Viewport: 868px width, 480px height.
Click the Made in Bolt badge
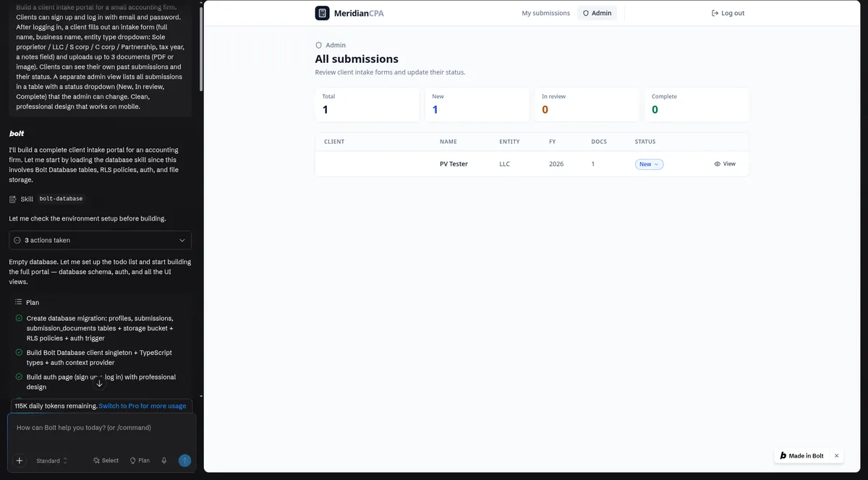pos(802,456)
